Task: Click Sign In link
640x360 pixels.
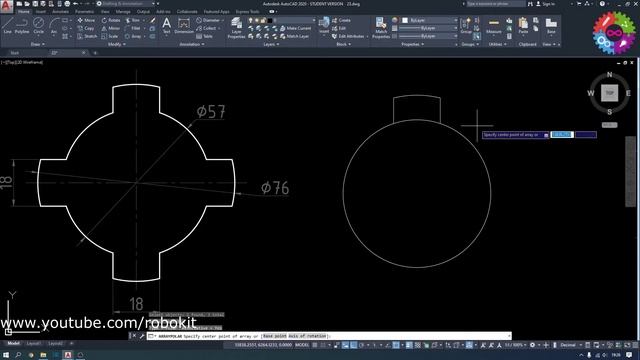Action: pos(545,4)
